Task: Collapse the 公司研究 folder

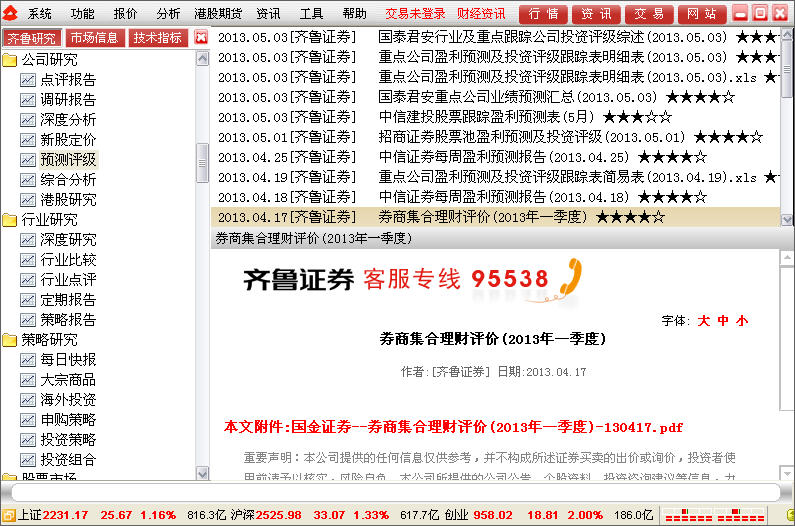Action: pos(10,60)
